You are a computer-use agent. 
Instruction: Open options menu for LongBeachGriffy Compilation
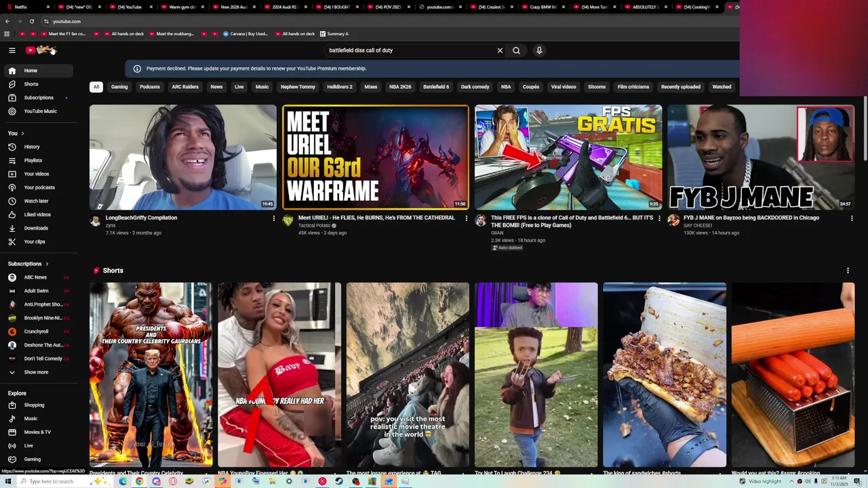pos(274,218)
